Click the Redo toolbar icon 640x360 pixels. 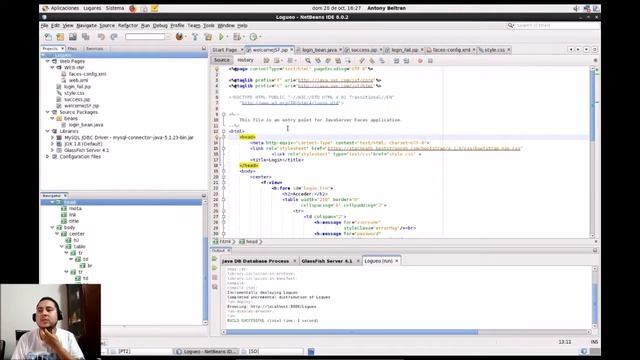click(114, 37)
